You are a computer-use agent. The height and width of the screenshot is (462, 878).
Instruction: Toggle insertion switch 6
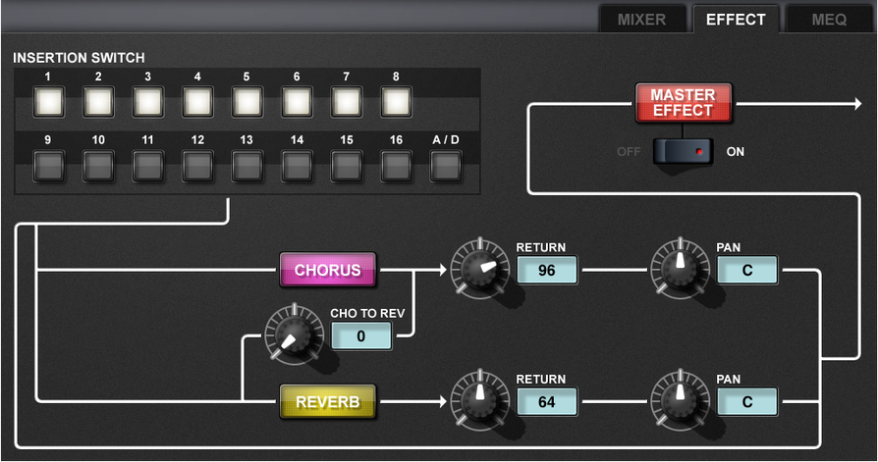[297, 102]
